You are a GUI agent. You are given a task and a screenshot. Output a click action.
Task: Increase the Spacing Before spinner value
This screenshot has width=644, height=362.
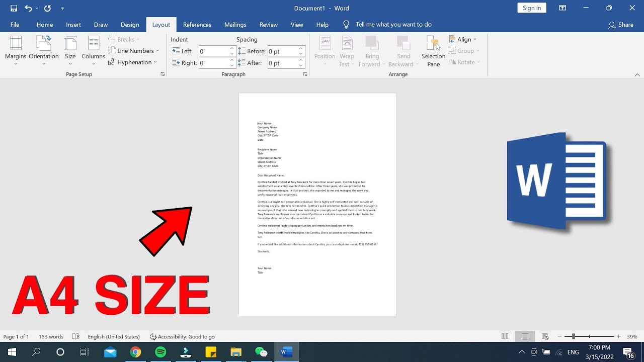(301, 49)
